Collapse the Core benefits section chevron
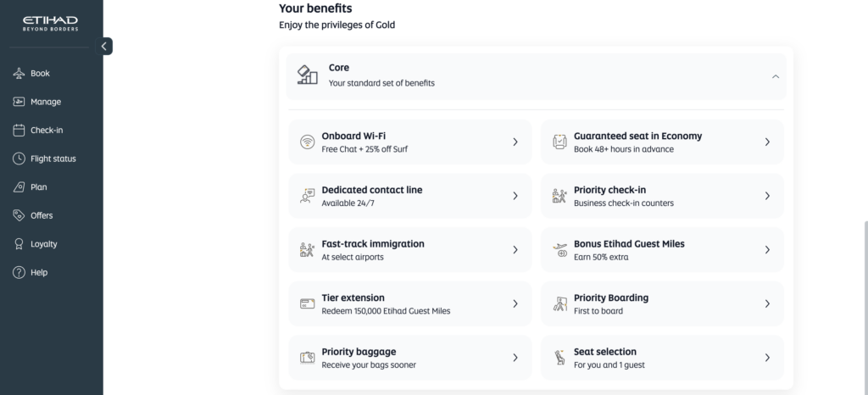This screenshot has height=395, width=868. 775,76
